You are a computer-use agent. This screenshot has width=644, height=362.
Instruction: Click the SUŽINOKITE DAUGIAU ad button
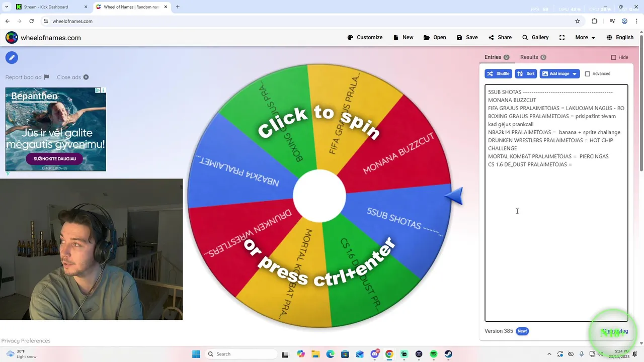click(x=55, y=159)
